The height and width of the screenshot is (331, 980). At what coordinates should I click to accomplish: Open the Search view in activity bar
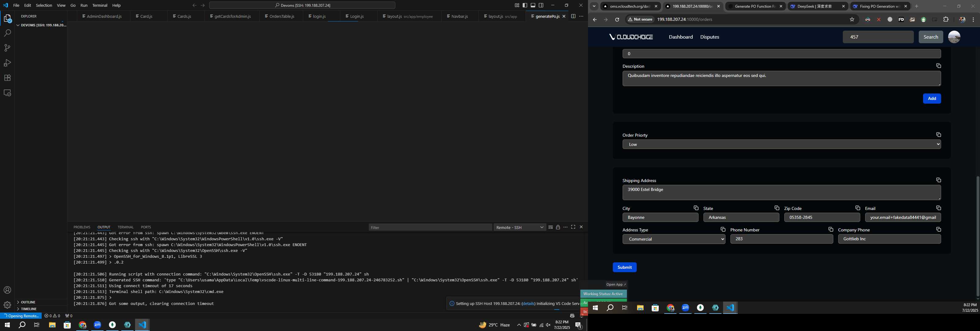7,33
